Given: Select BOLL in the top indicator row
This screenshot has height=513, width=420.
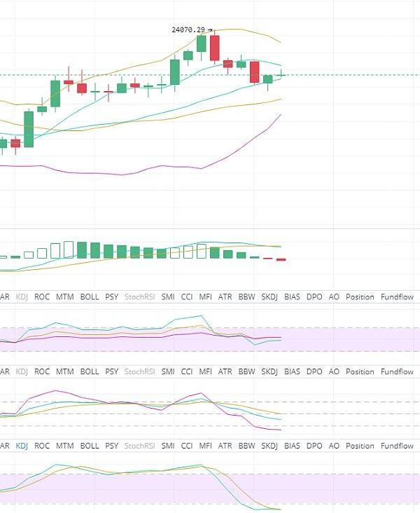Looking at the screenshot, I should click(x=90, y=297).
